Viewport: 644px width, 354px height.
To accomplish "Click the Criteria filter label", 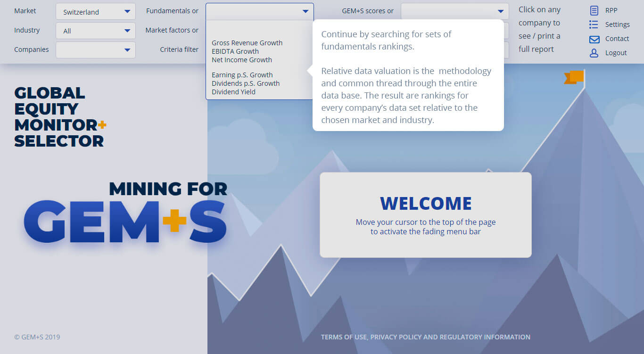I will click(179, 49).
